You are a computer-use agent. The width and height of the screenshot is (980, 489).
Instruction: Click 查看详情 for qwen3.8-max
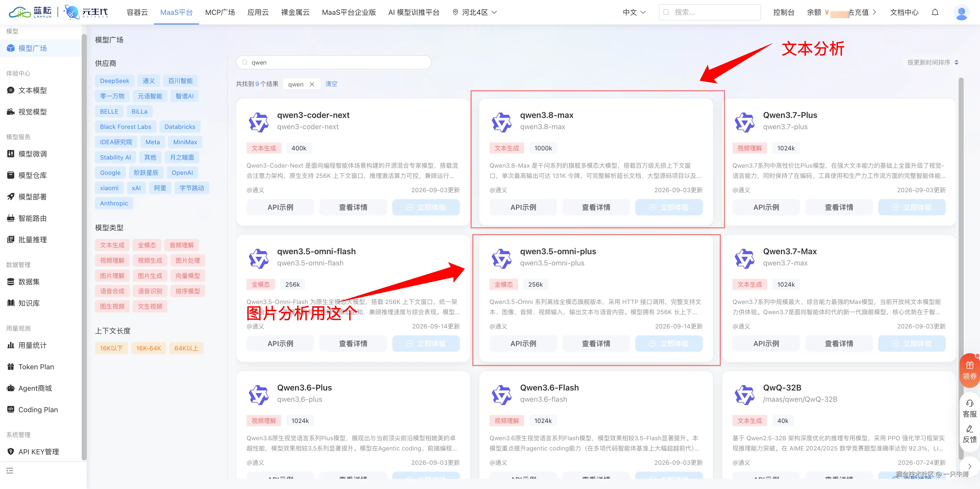point(596,207)
